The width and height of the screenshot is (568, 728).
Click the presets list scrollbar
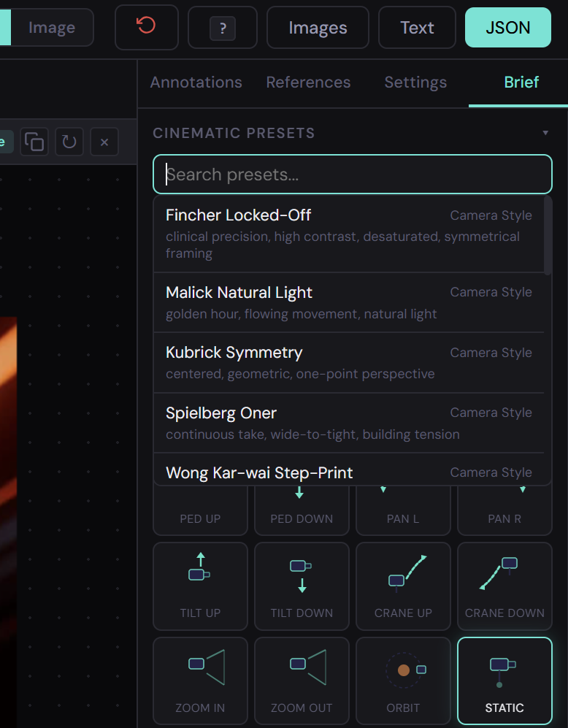pyautogui.click(x=548, y=236)
